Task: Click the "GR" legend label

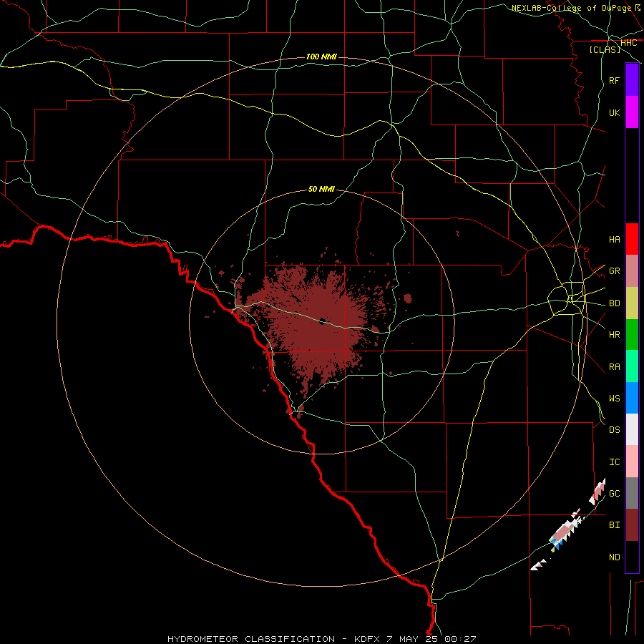Action: tap(615, 271)
